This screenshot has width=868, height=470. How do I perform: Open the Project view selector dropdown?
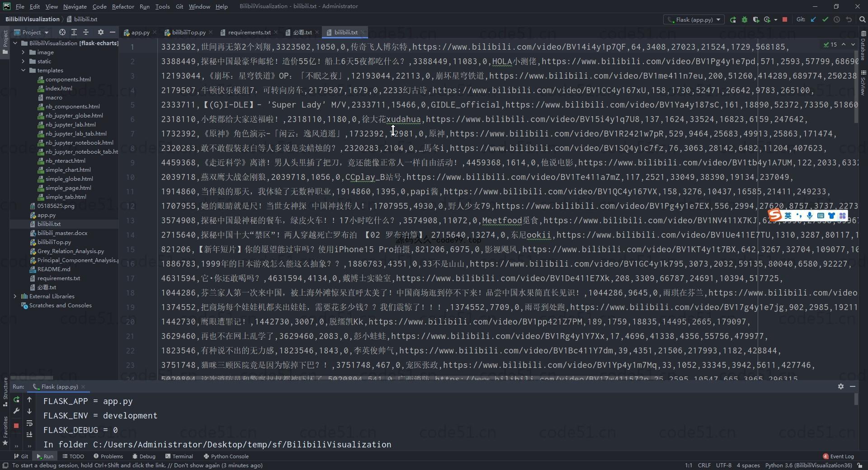[x=32, y=32]
